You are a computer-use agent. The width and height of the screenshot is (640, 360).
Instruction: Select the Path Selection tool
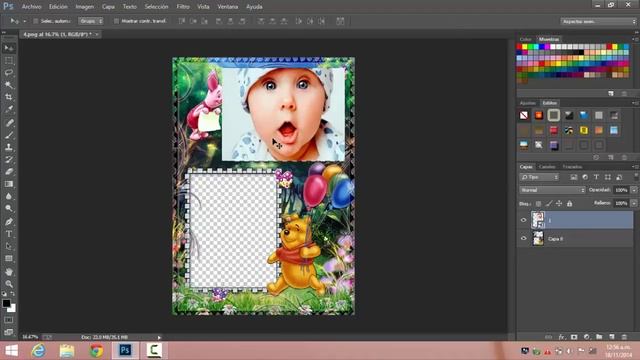(9, 246)
